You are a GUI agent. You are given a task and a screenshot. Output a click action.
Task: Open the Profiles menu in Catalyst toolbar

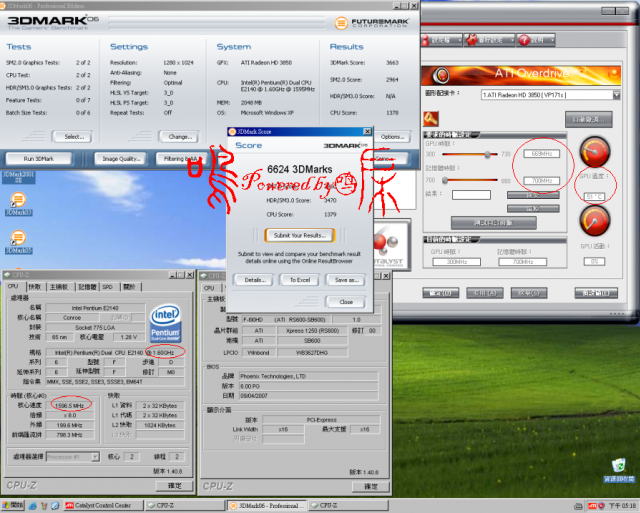(x=441, y=40)
